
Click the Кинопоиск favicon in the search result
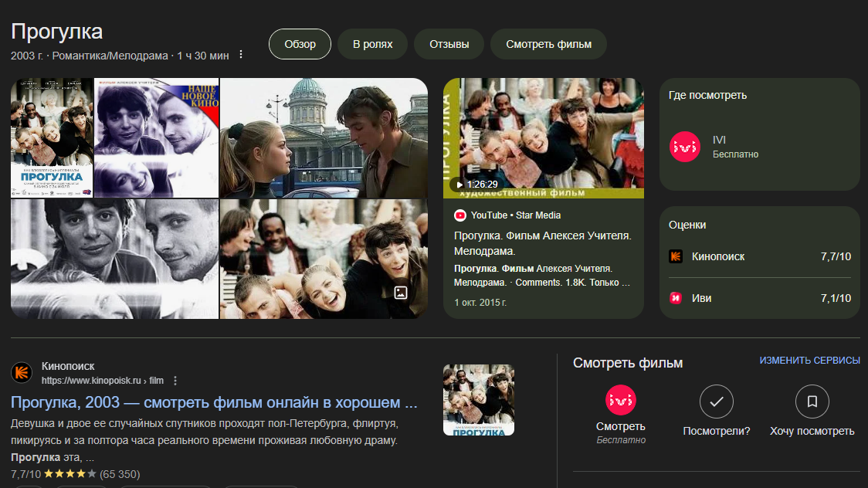click(x=22, y=372)
